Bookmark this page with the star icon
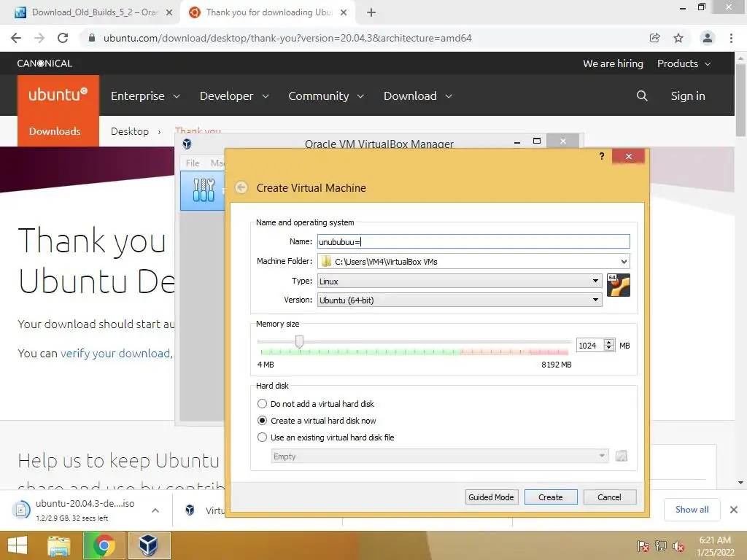This screenshot has width=747, height=560. pyautogui.click(x=678, y=38)
